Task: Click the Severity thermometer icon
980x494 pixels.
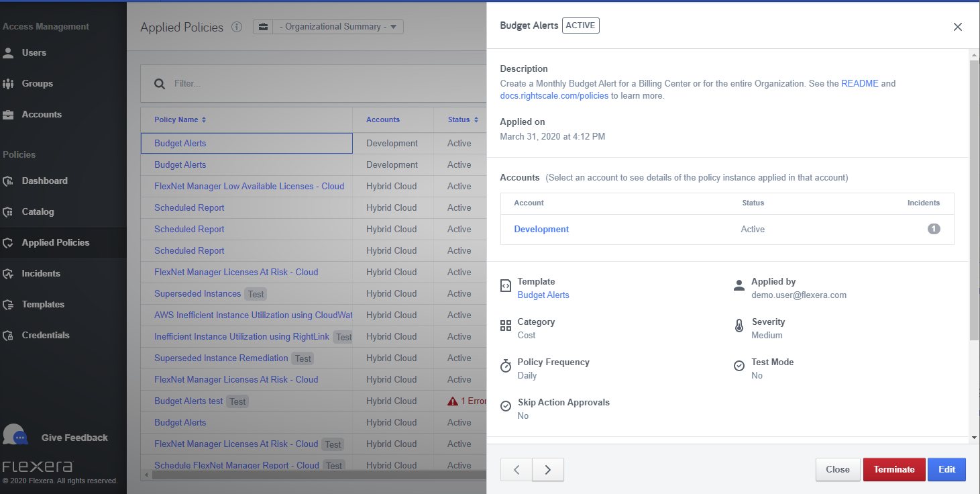Action: [x=739, y=326]
